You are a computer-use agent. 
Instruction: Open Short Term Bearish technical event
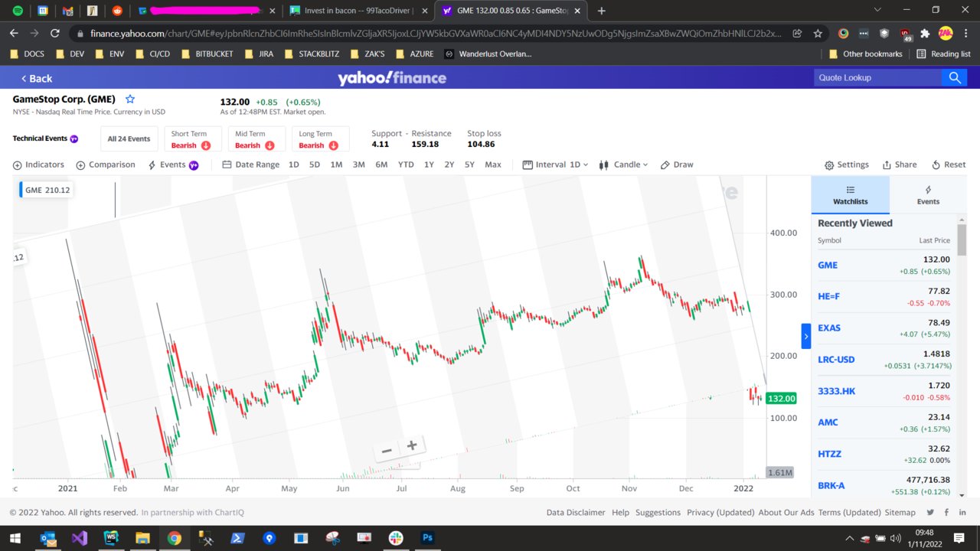pyautogui.click(x=193, y=139)
